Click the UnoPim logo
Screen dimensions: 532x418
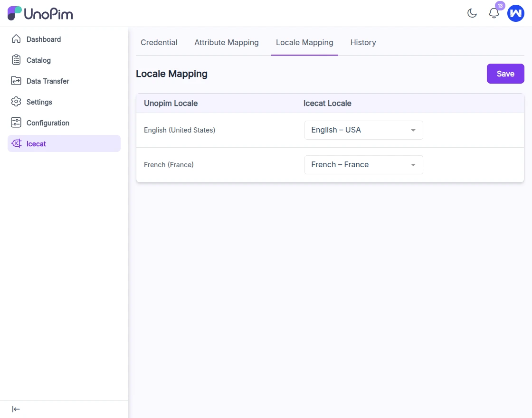click(40, 14)
